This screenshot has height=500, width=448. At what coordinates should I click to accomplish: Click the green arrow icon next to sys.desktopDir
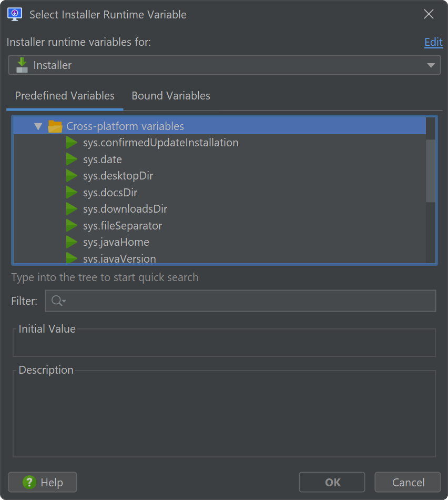(x=72, y=176)
